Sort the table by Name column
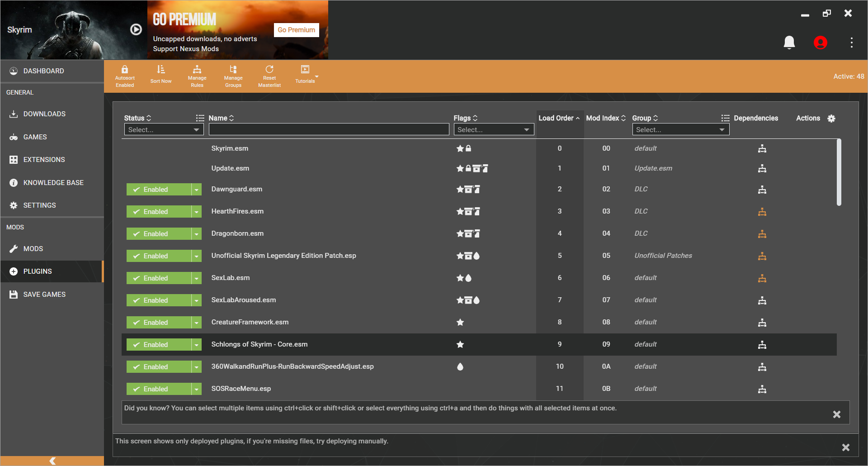The image size is (868, 466). (x=221, y=118)
